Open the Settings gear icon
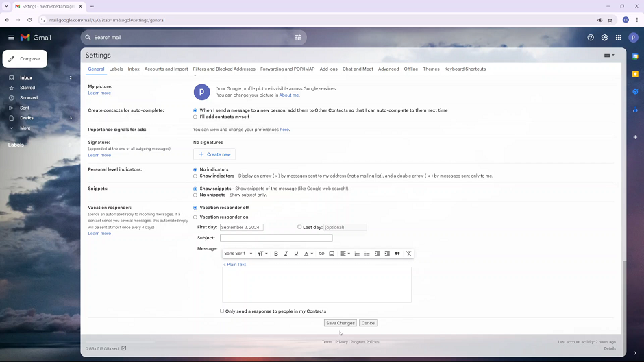 (x=604, y=38)
